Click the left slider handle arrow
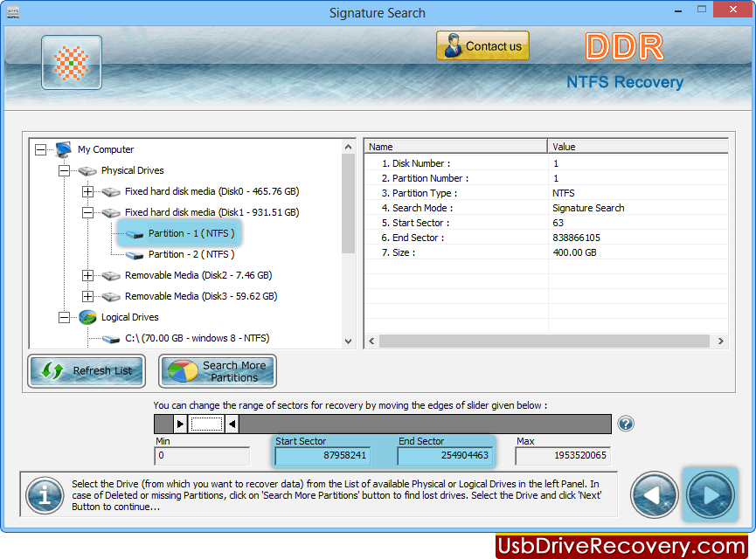Viewport: 756px width, 559px height. 180,424
